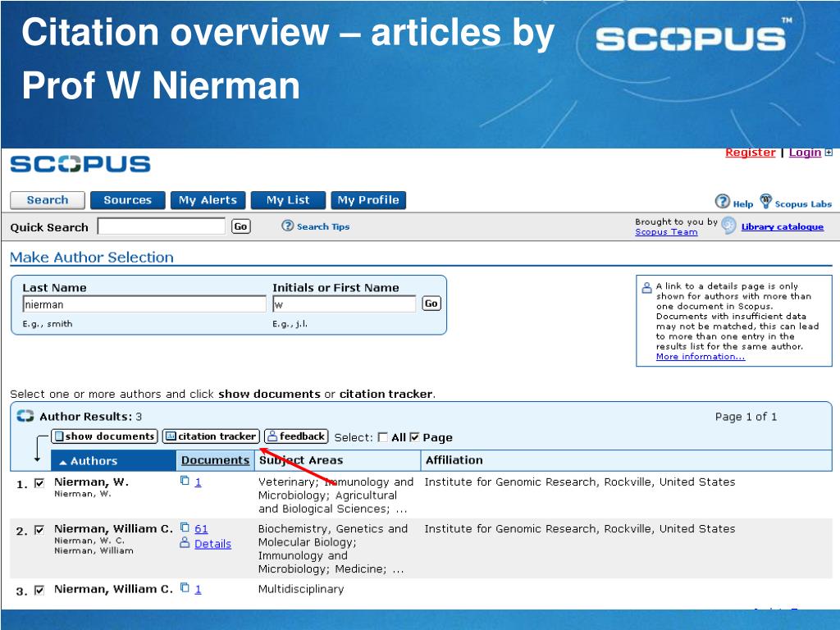Click the Scopus logo
This screenshot has height=630, width=840.
point(80,164)
